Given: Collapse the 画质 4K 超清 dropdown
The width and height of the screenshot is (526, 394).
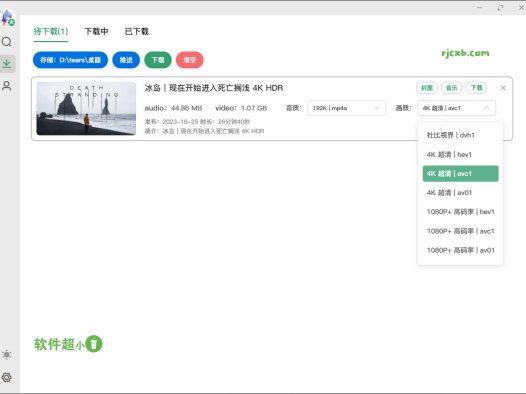Looking at the screenshot, I should [457, 108].
